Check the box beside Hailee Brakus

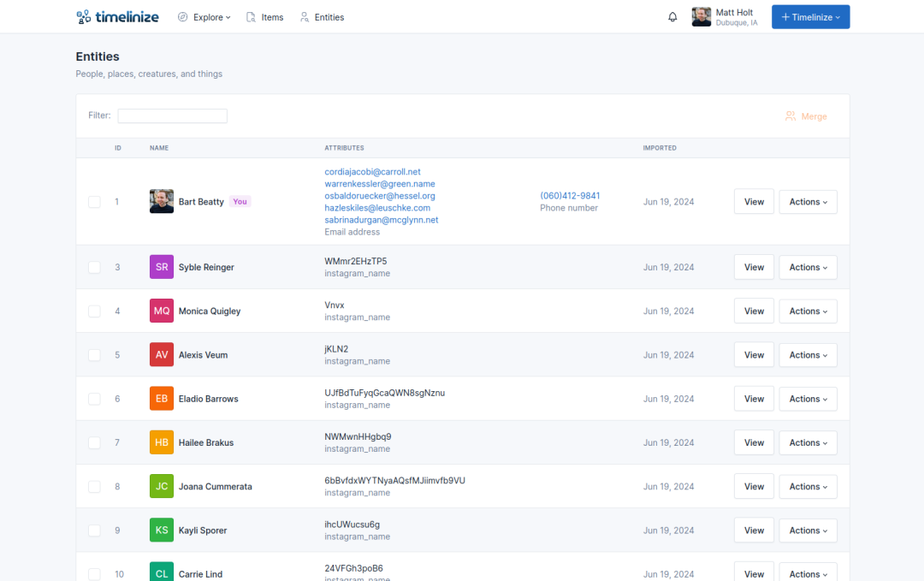pos(94,442)
